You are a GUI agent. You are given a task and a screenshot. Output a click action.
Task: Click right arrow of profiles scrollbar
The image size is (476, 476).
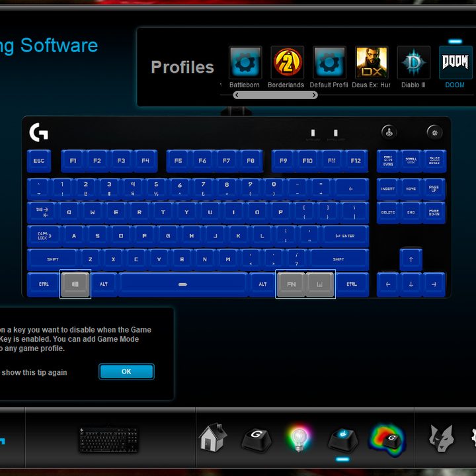pyautogui.click(x=314, y=95)
